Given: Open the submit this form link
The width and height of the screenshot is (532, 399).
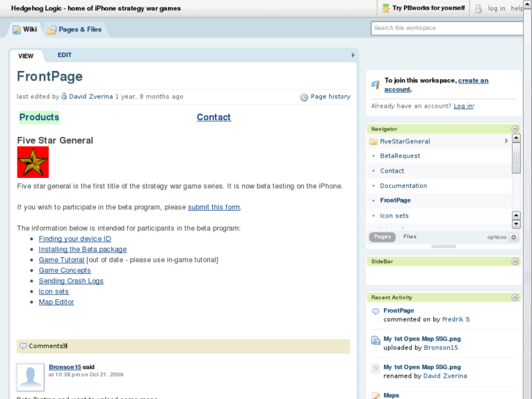Looking at the screenshot, I should pyautogui.click(x=214, y=207).
